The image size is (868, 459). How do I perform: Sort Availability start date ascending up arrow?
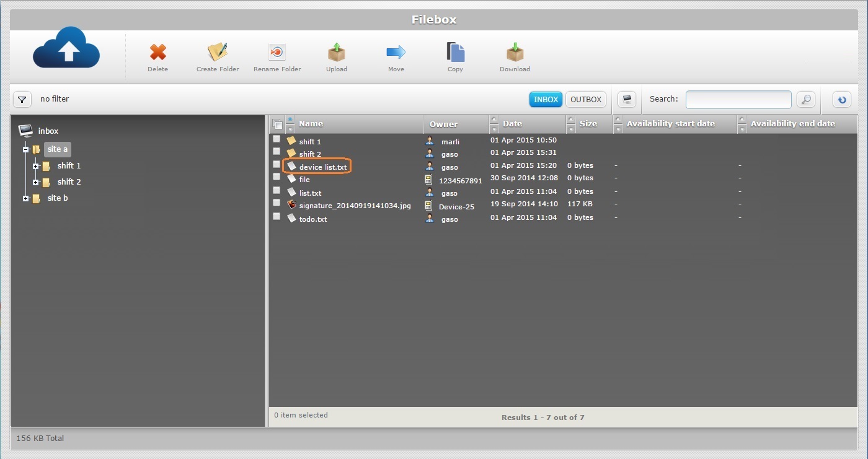coord(618,120)
